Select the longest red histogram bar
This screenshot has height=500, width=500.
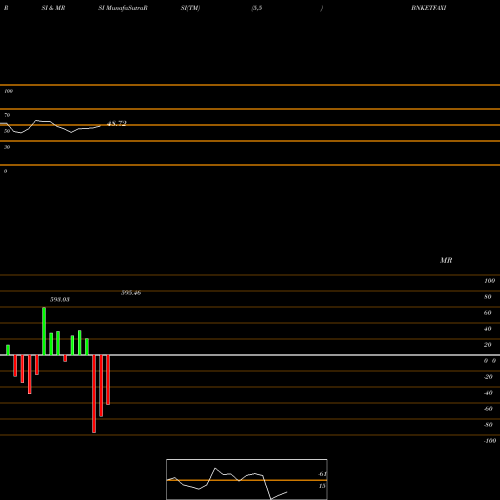tap(94, 394)
